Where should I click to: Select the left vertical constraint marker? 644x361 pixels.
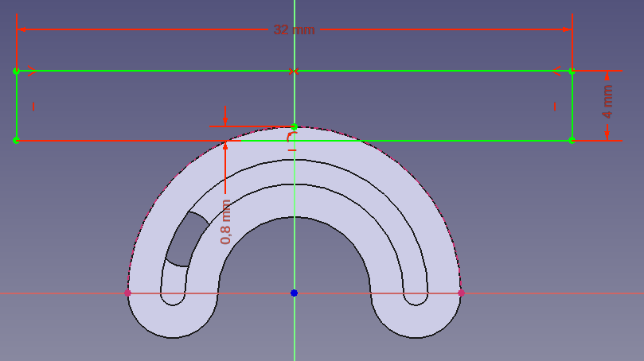pyautogui.click(x=33, y=107)
